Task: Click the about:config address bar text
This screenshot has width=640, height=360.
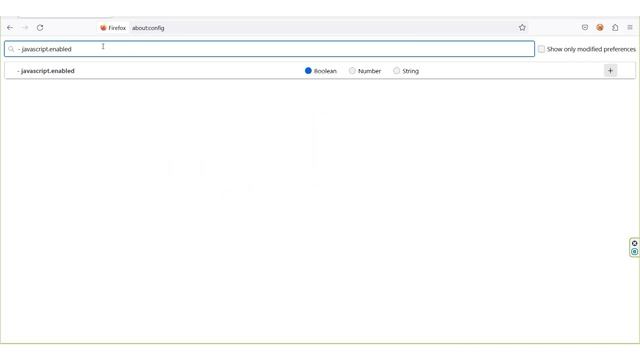Action: point(148,28)
